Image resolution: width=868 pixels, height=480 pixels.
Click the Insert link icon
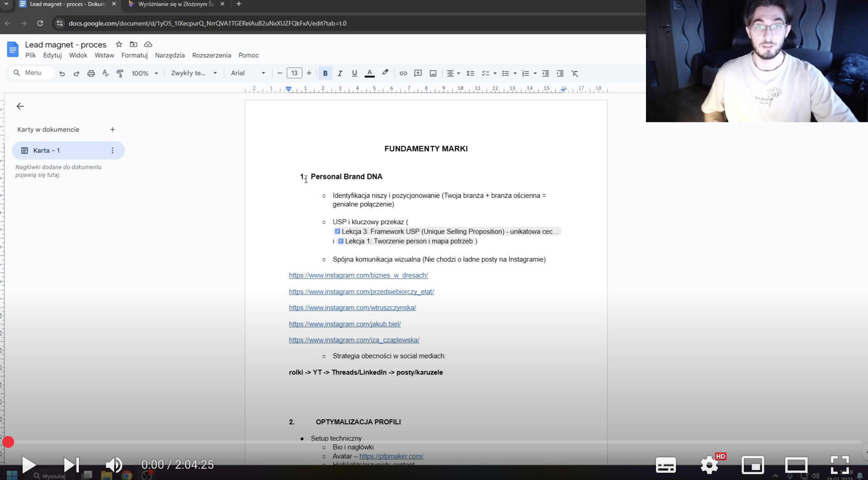pyautogui.click(x=403, y=73)
